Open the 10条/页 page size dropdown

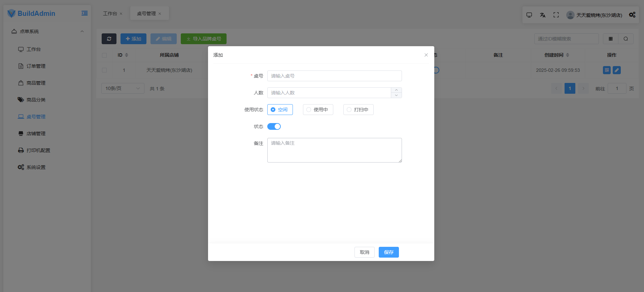click(123, 88)
